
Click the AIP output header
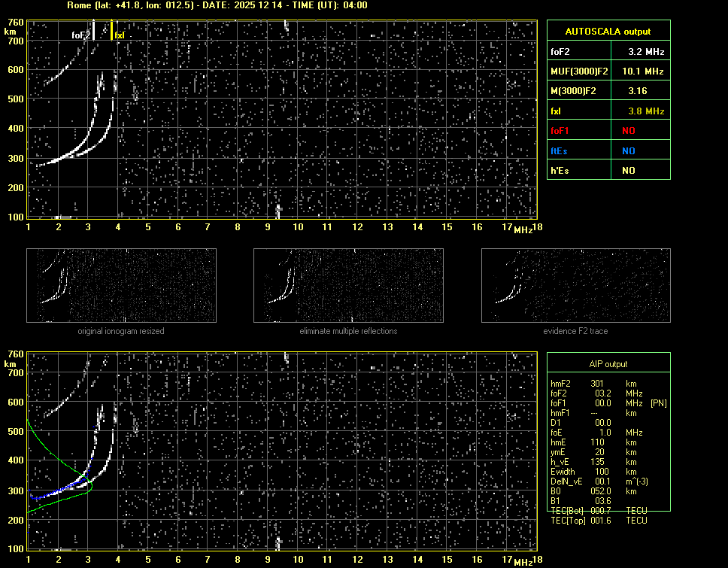(608, 363)
